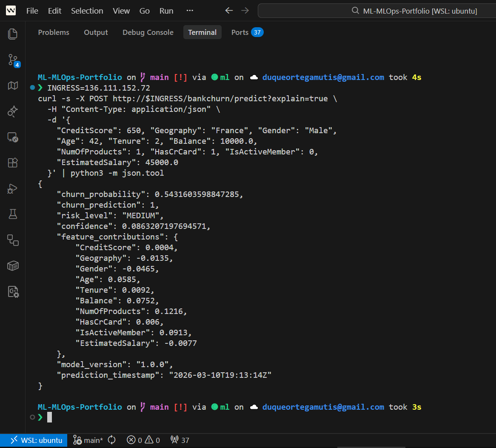This screenshot has width=496, height=448.
Task: Click the file with gear icon in sidebar
Action: (13, 291)
